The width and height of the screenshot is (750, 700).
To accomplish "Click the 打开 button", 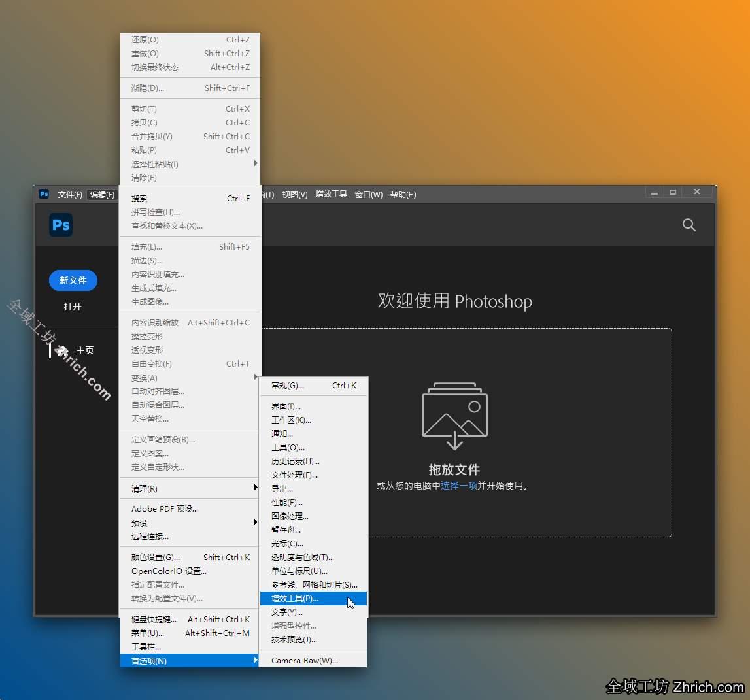I will click(x=73, y=307).
